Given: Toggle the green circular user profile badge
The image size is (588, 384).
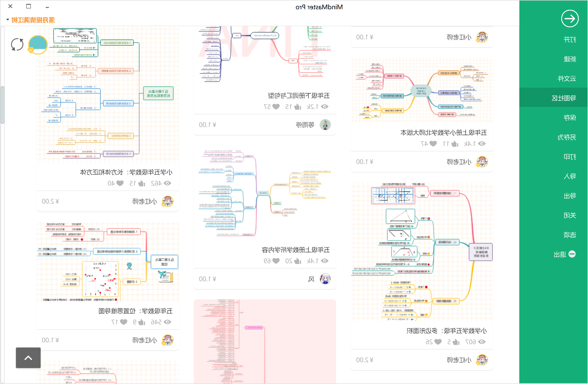Looking at the screenshot, I should (x=38, y=44).
